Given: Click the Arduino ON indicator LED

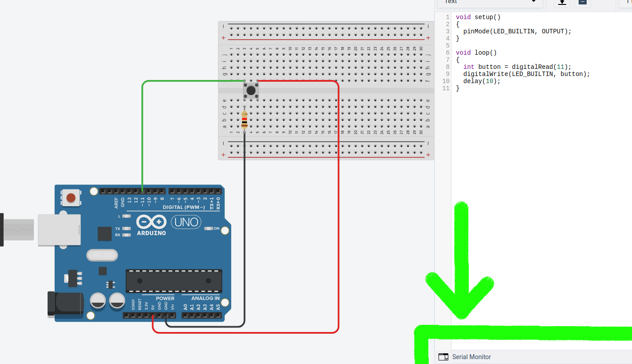Looking at the screenshot, I should pyautogui.click(x=209, y=228).
